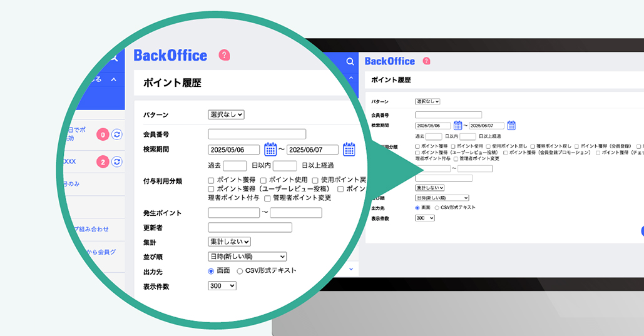The height and width of the screenshot is (336, 644).
Task: Check ポイント獲得 checkbox in magnified view
Action: [x=212, y=180]
